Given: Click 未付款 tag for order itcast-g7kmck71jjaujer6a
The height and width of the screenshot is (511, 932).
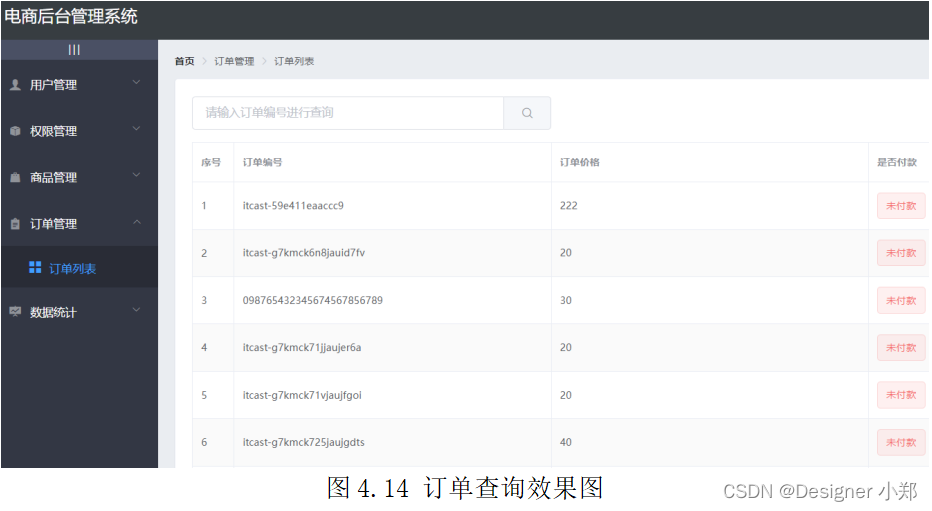Looking at the screenshot, I should (901, 348).
